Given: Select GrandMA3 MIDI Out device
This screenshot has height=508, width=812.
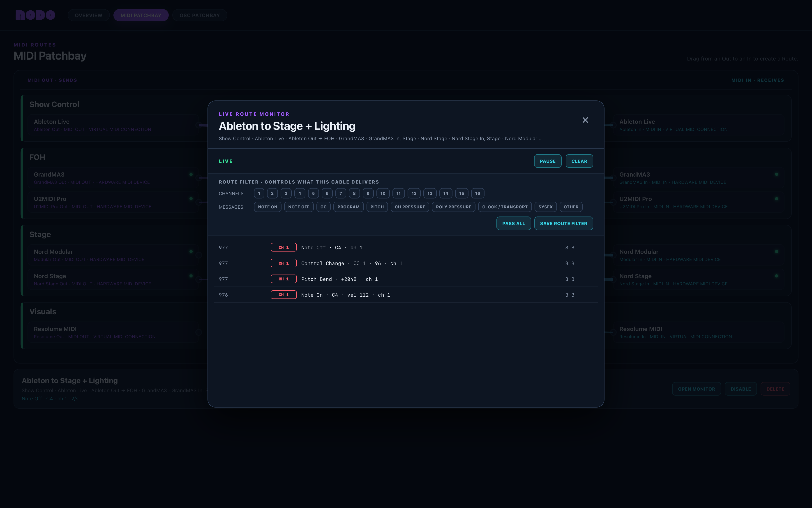Looking at the screenshot, I should pyautogui.click(x=113, y=178).
